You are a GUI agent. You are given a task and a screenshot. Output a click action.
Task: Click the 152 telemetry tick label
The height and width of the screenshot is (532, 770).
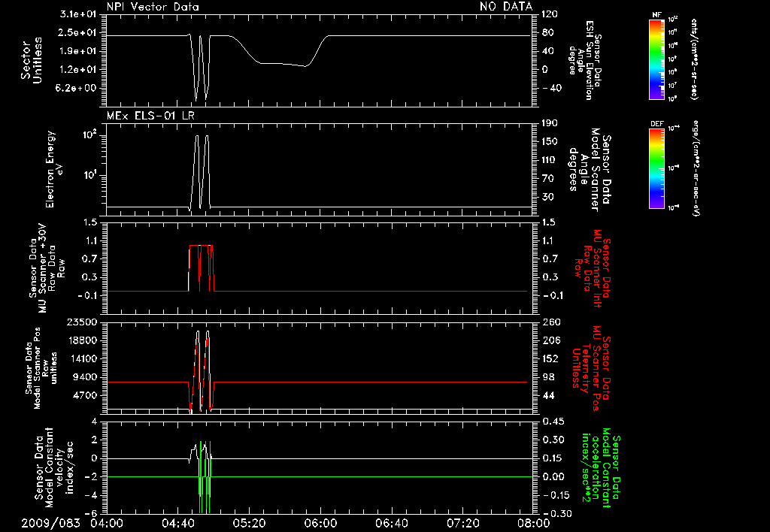tap(551, 358)
